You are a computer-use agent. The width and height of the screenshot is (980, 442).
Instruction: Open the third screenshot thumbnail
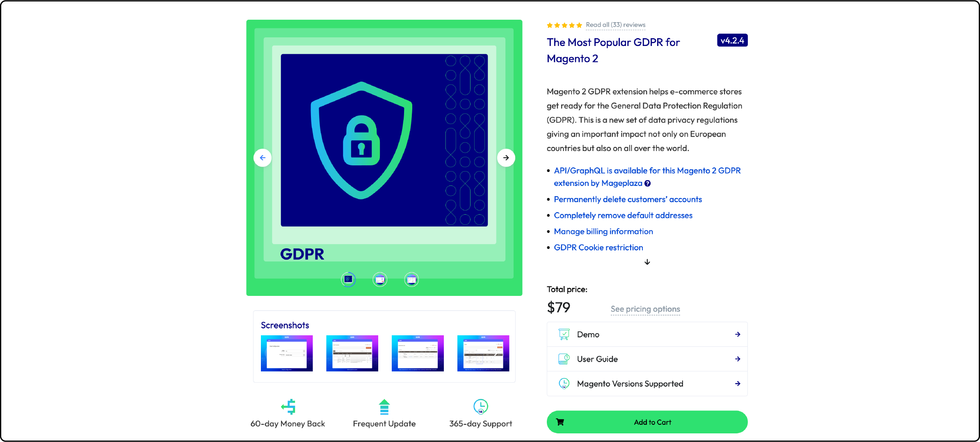click(x=418, y=353)
